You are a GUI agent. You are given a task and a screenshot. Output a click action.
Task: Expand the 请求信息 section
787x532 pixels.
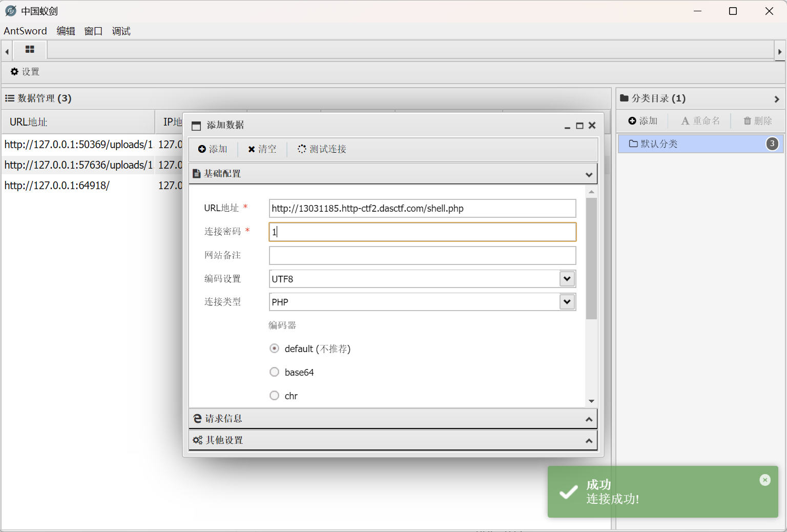[x=393, y=419]
